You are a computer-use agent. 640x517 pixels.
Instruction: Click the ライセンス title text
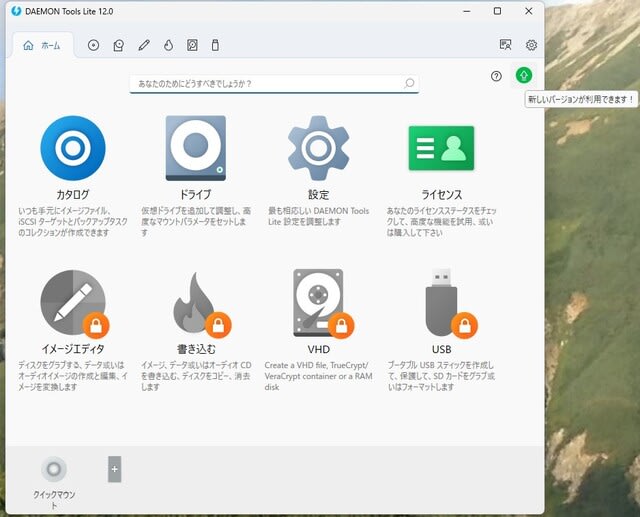coord(442,195)
